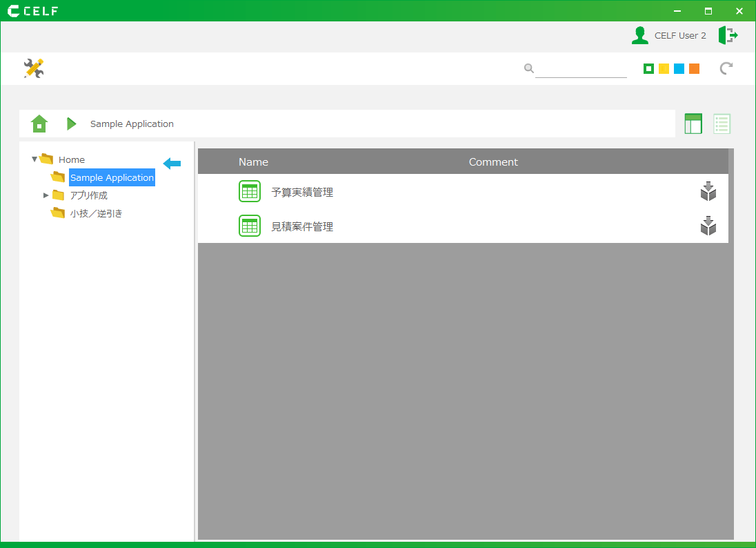The width and height of the screenshot is (756, 548).
Task: Open the 予算実績管理 table app icon
Action: click(x=250, y=192)
